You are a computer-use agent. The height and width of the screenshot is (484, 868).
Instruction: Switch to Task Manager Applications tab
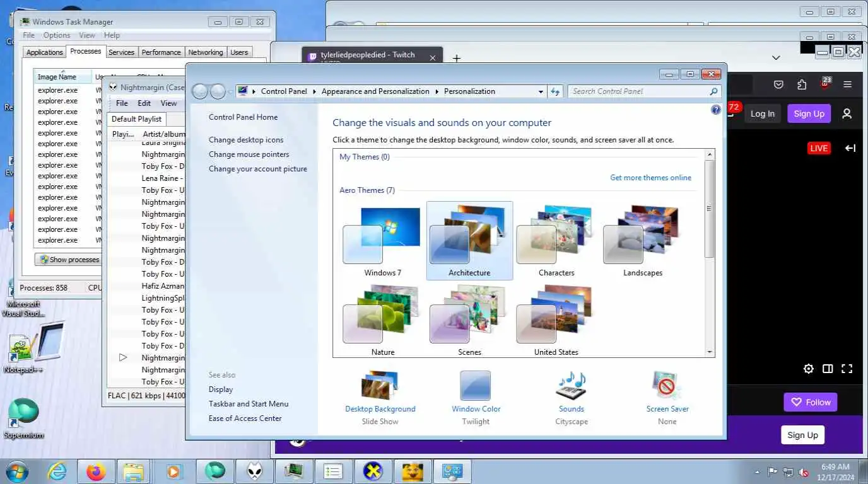click(44, 52)
